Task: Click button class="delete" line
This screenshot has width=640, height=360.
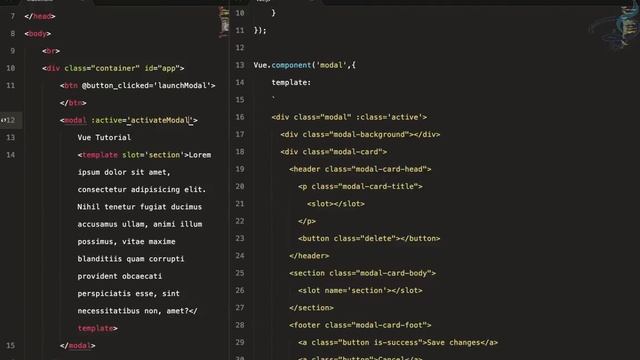Action: (369, 238)
